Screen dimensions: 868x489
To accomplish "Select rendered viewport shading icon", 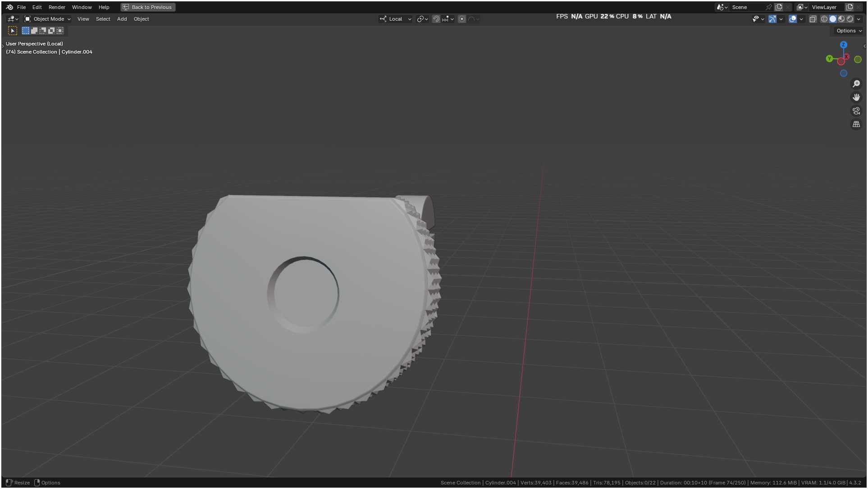I will coord(850,19).
